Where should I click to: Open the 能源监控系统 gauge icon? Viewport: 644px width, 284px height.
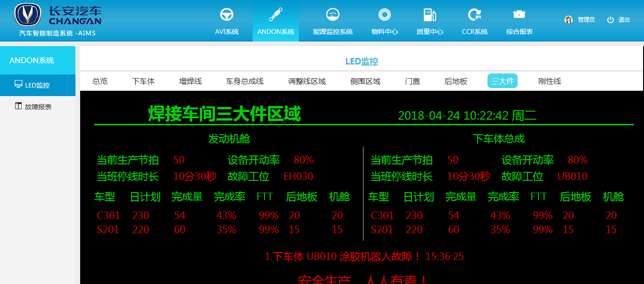[x=333, y=15]
